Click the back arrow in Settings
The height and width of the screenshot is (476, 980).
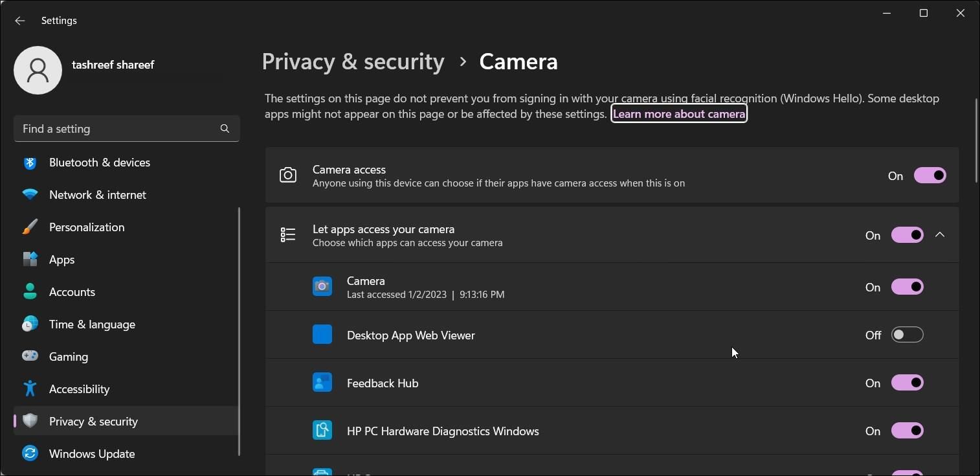(20, 21)
